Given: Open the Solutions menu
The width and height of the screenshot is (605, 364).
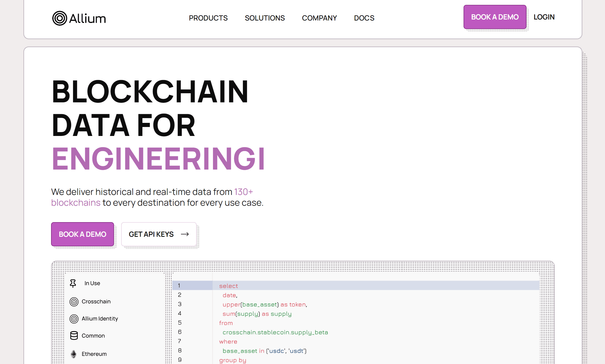Looking at the screenshot, I should click(x=265, y=18).
